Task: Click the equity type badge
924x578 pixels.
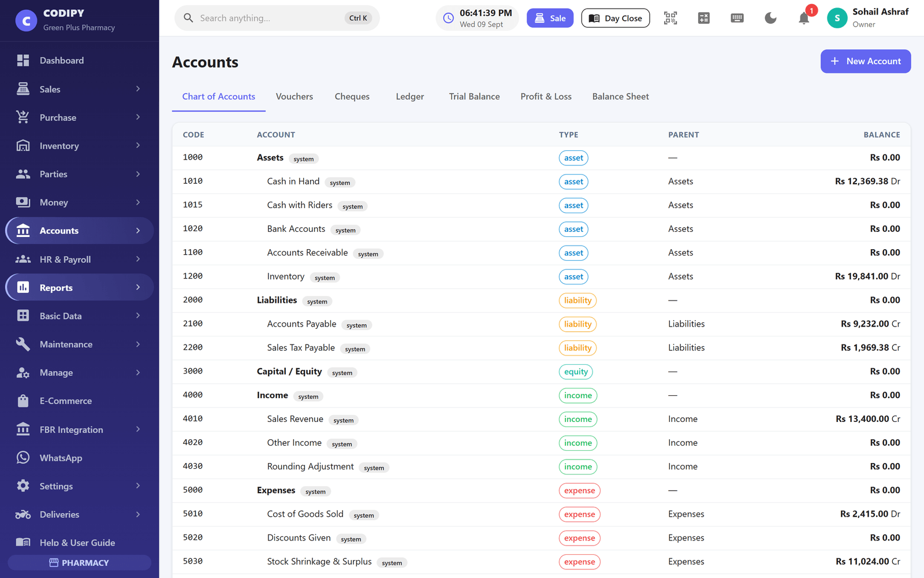Action: click(x=576, y=372)
